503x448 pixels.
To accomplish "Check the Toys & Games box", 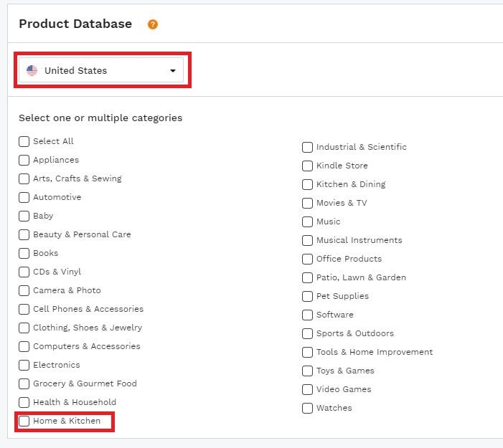I will (307, 371).
